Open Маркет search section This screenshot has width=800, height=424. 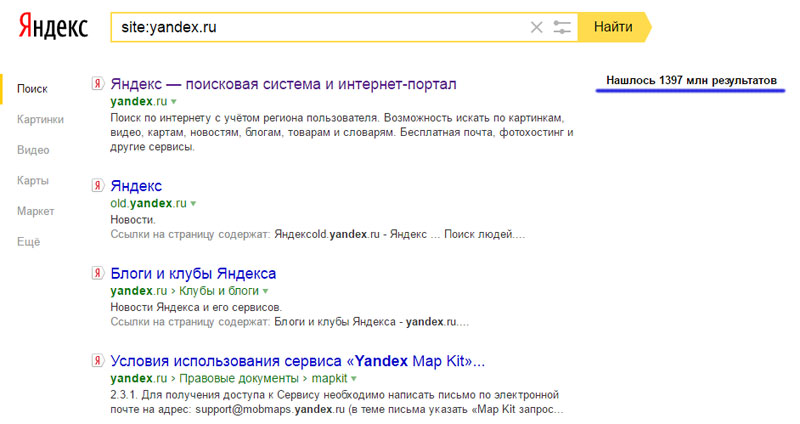(x=35, y=211)
